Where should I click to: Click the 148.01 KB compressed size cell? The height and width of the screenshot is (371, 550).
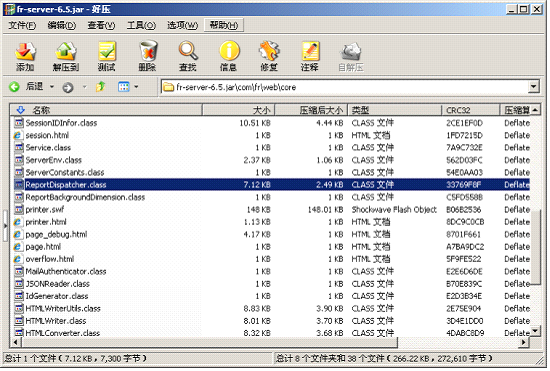(325, 210)
